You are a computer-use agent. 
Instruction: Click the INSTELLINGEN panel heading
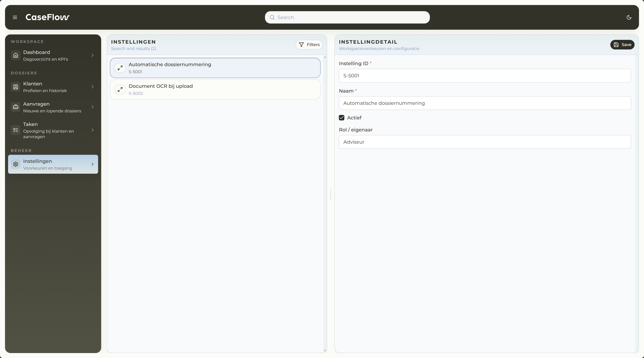[x=133, y=42]
